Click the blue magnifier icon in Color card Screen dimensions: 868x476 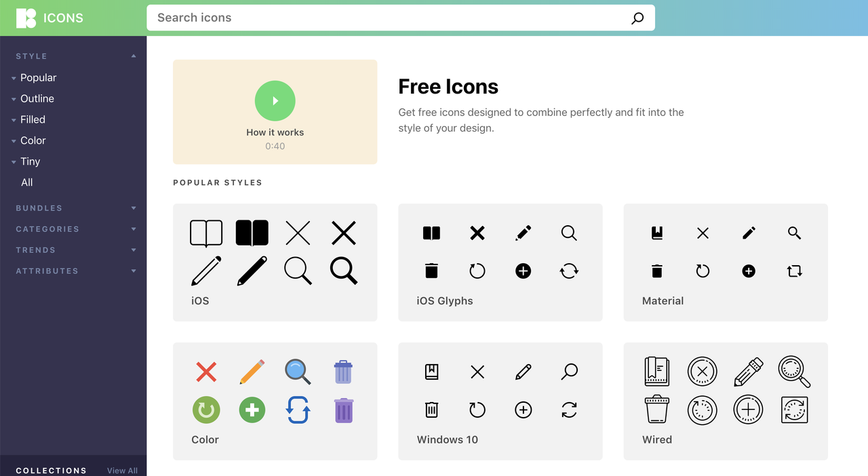(298, 372)
